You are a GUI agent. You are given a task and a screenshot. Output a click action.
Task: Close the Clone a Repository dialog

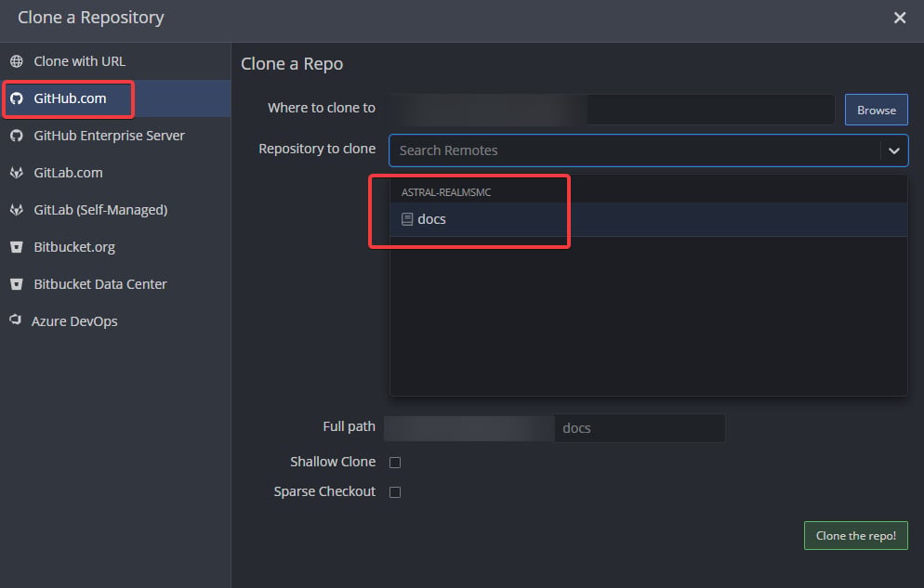899,18
